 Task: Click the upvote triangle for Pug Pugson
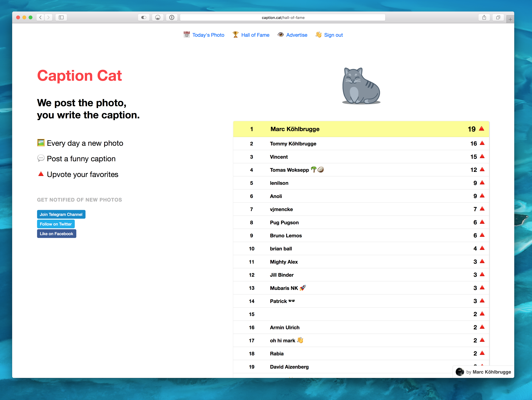click(x=482, y=222)
